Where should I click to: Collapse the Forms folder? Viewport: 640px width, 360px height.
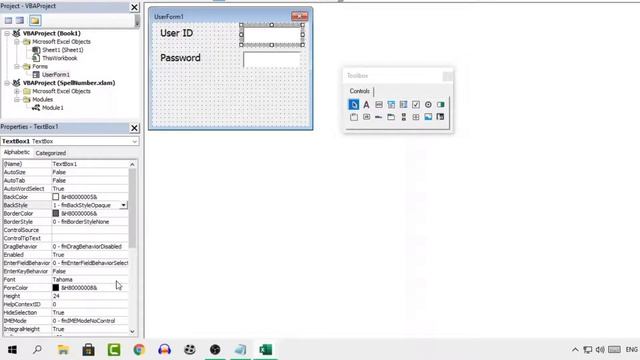click(17, 66)
